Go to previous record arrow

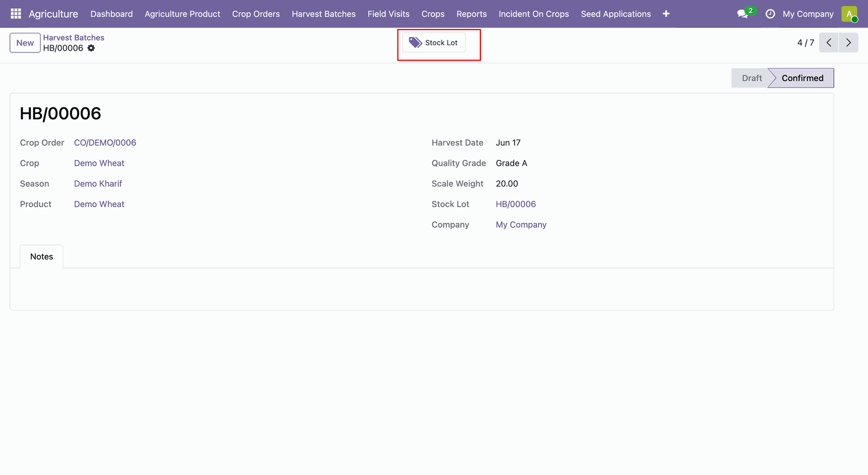(829, 42)
